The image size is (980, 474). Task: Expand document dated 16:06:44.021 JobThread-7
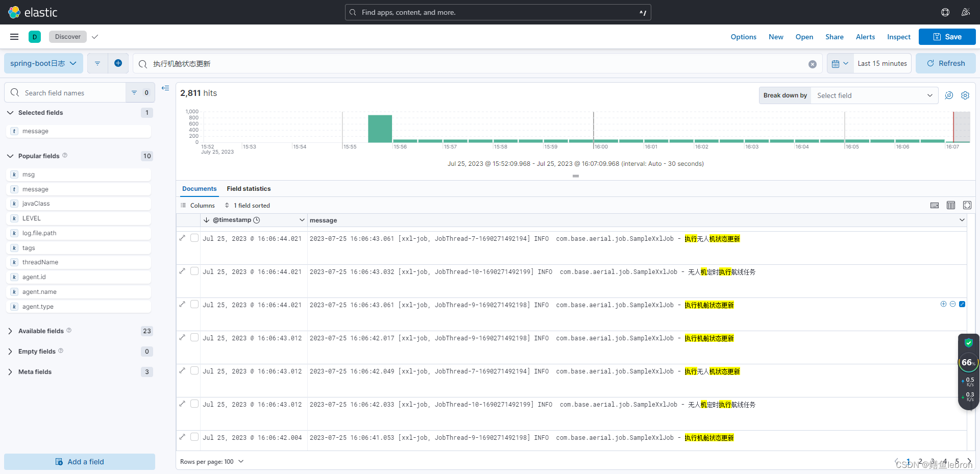(182, 238)
